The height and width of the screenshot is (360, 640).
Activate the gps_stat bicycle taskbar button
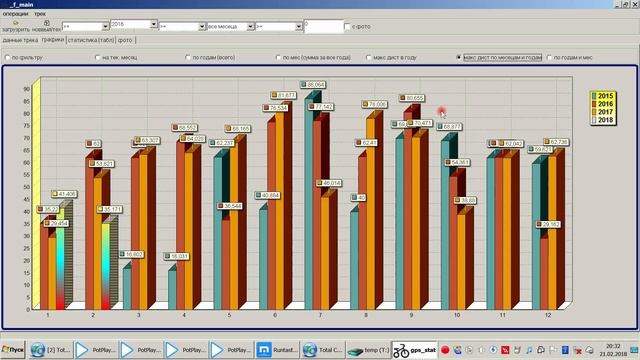pyautogui.click(x=414, y=350)
